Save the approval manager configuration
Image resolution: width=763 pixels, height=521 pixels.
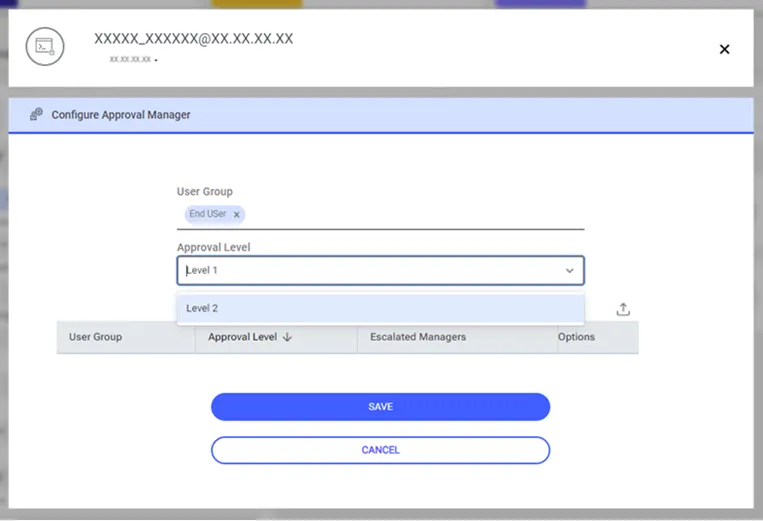point(380,407)
